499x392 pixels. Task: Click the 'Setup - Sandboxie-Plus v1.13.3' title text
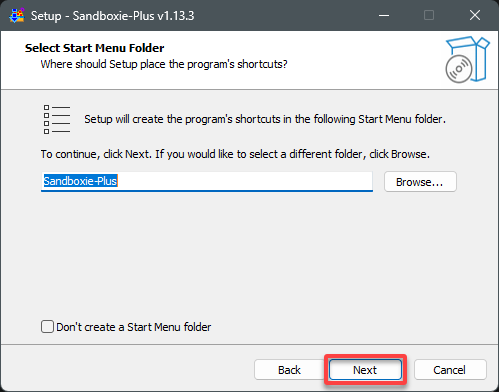(112, 16)
